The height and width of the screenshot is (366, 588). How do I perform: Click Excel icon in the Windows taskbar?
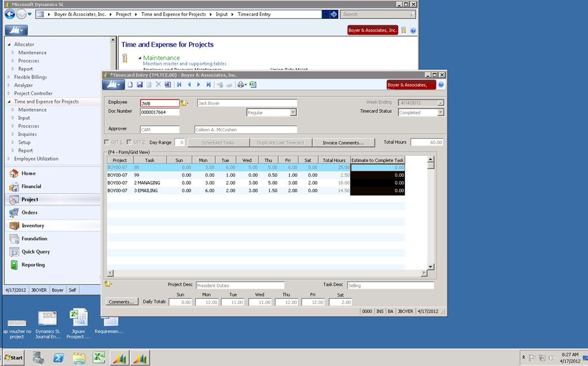99,357
